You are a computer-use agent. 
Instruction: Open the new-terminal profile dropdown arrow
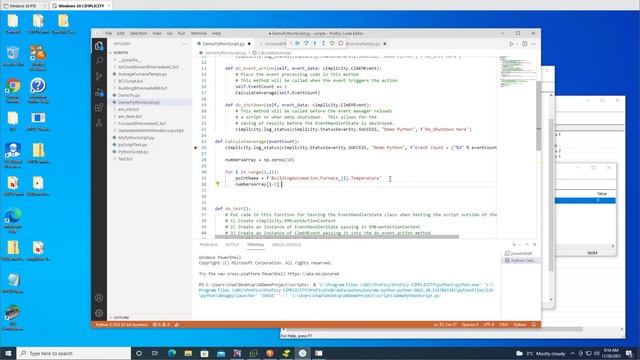coord(520,244)
